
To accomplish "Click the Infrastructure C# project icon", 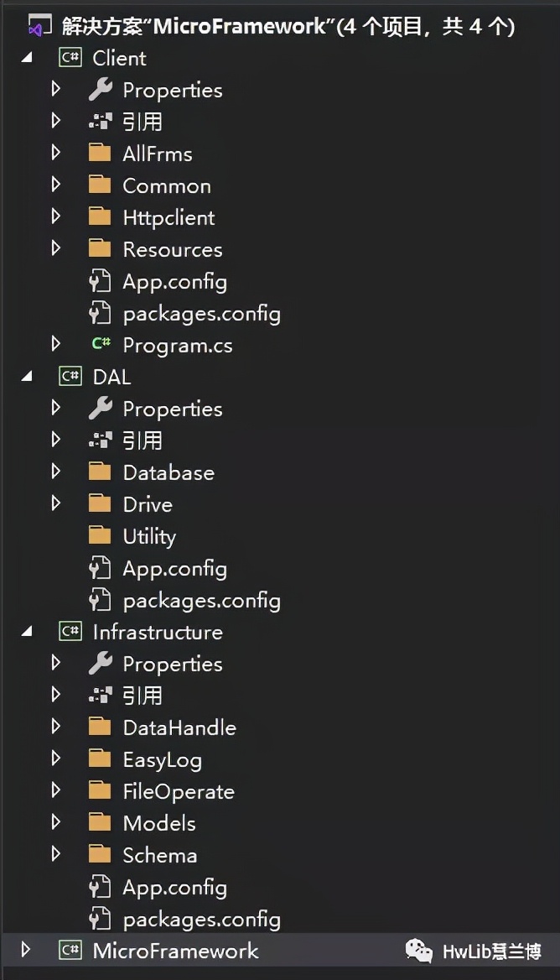I will 70,632.
